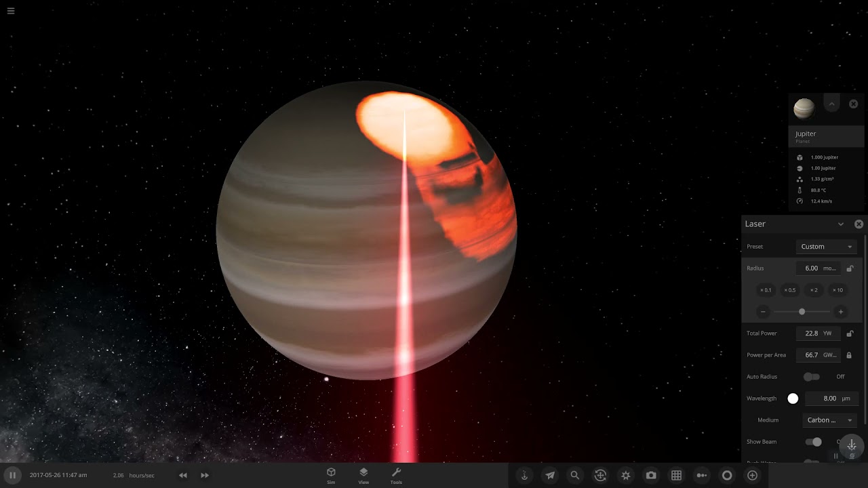
Task: Click the hours/sec time unit
Action: [x=142, y=475]
